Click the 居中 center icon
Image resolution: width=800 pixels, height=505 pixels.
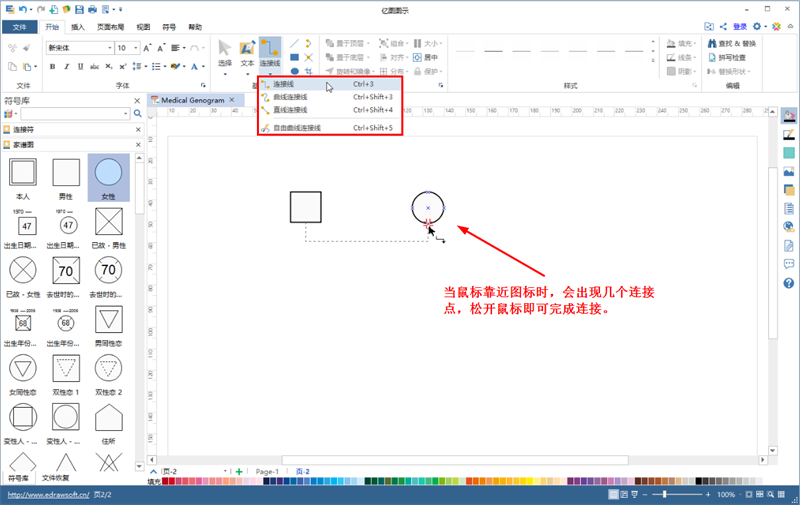(426, 58)
